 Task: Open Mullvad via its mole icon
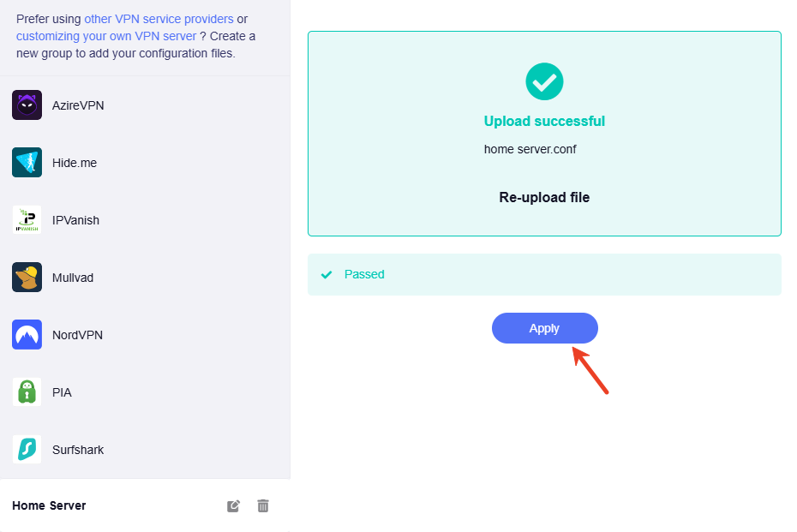coord(27,278)
